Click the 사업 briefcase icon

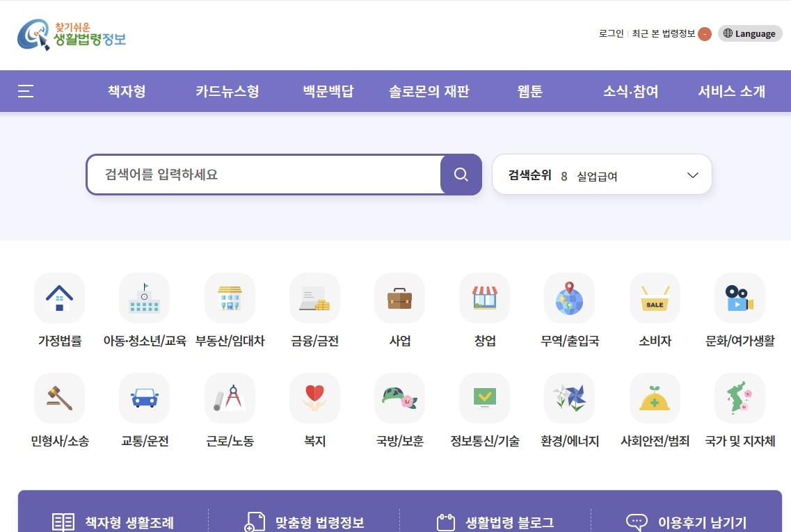(x=399, y=298)
